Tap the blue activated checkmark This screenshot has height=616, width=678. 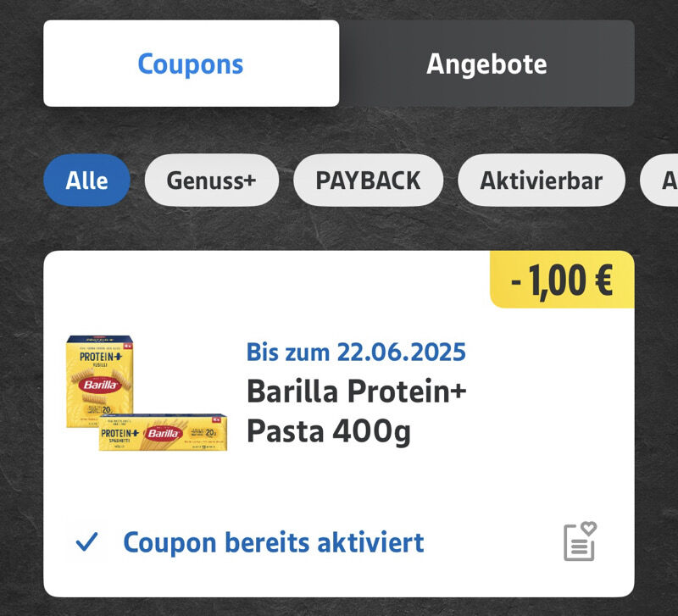tap(86, 542)
